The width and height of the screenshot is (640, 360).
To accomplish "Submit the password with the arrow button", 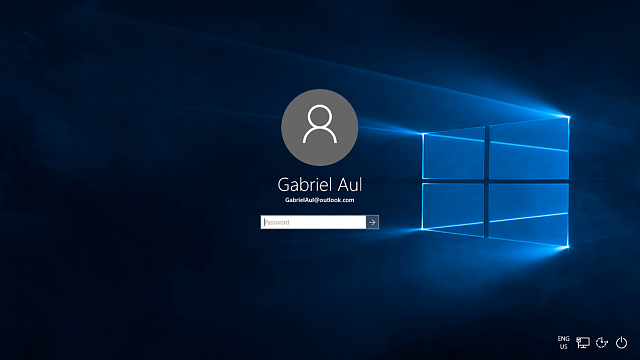I will [372, 222].
